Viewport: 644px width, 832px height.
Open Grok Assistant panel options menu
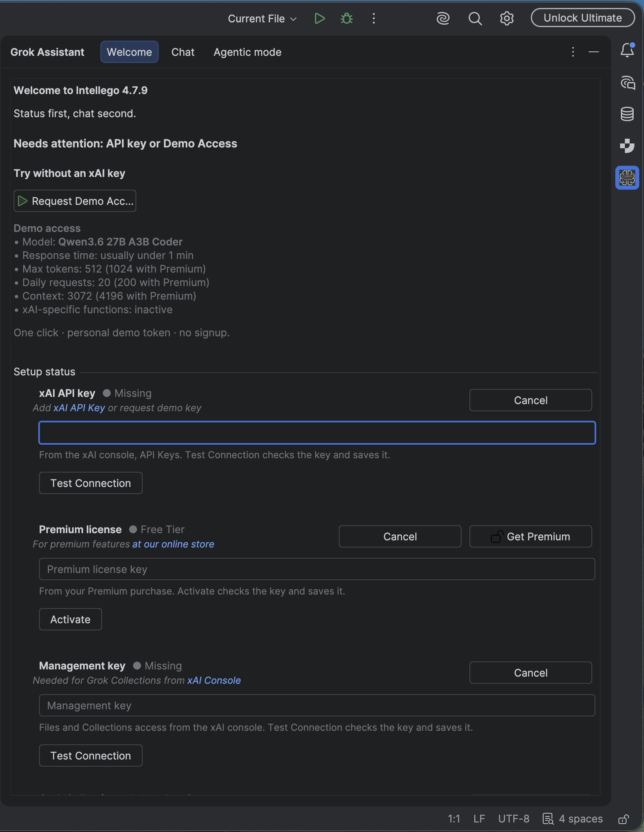(x=573, y=52)
